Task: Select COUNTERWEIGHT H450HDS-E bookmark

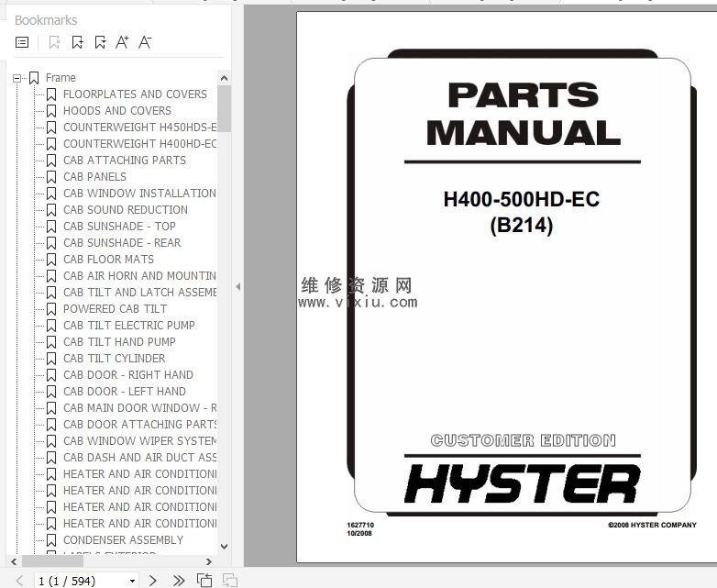Action: 140,128
